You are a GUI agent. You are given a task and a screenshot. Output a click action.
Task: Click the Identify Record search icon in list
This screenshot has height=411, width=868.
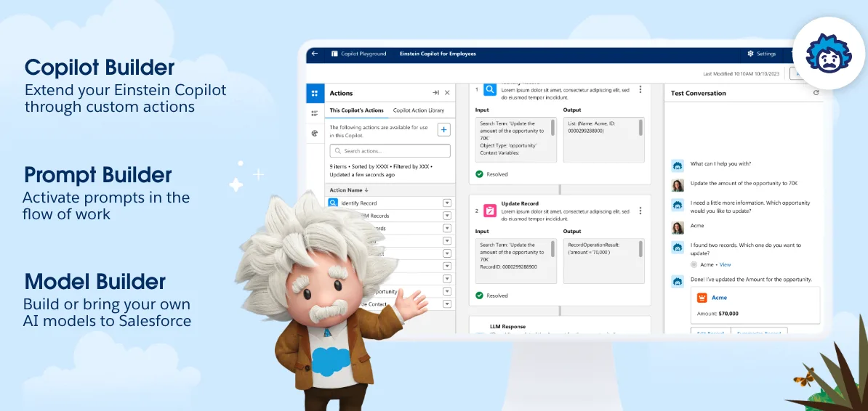pos(333,203)
